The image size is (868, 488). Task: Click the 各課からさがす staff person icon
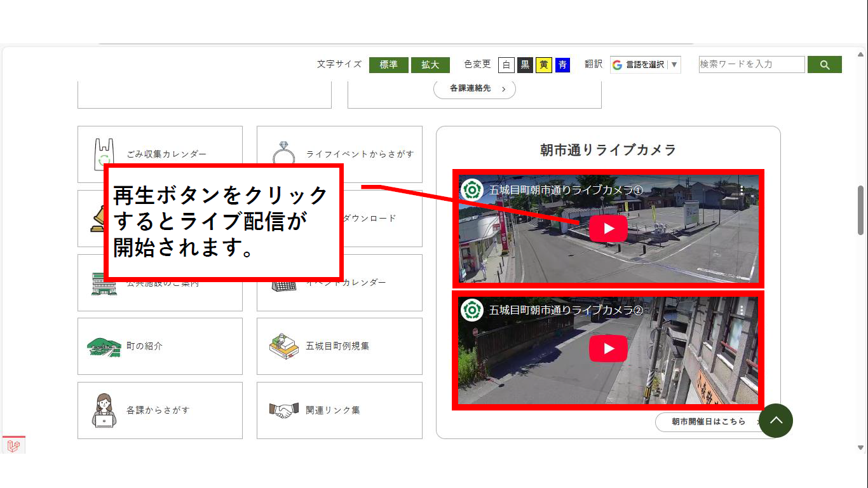click(104, 410)
